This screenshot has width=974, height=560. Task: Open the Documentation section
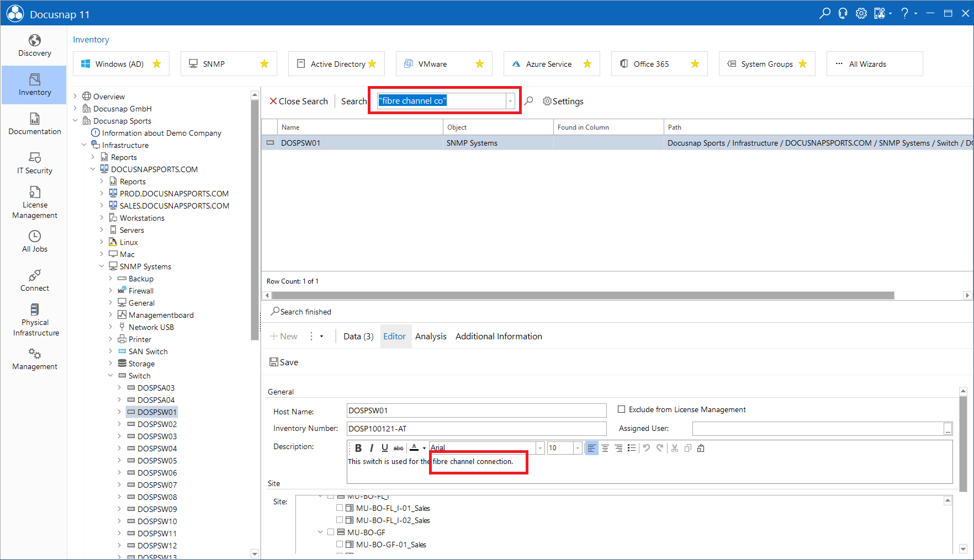pos(34,124)
